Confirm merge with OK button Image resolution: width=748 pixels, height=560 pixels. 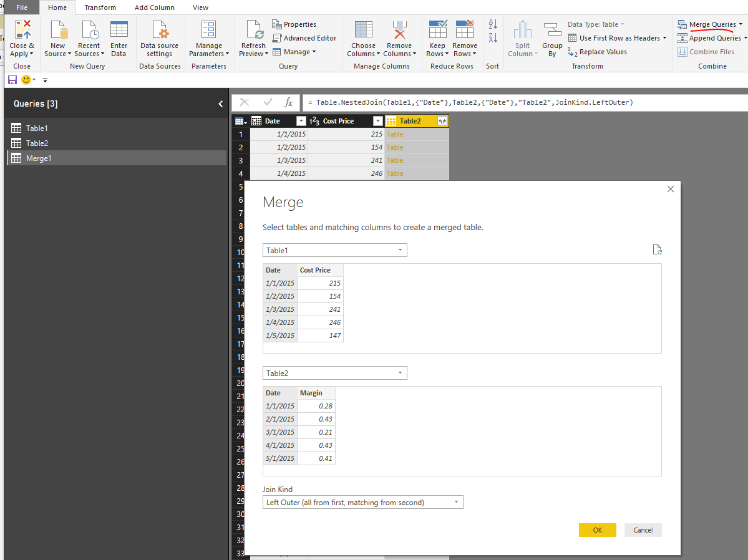tap(597, 530)
